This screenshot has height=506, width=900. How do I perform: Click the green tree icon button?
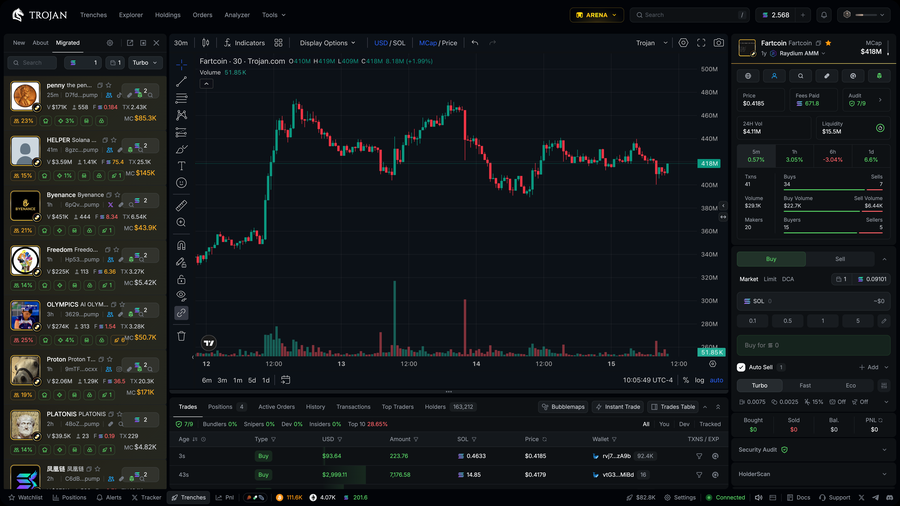coord(879,76)
